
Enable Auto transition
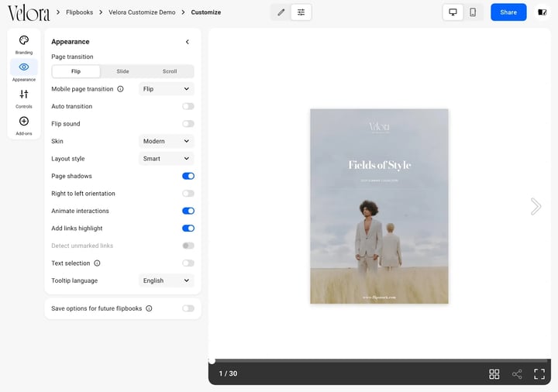coord(188,106)
